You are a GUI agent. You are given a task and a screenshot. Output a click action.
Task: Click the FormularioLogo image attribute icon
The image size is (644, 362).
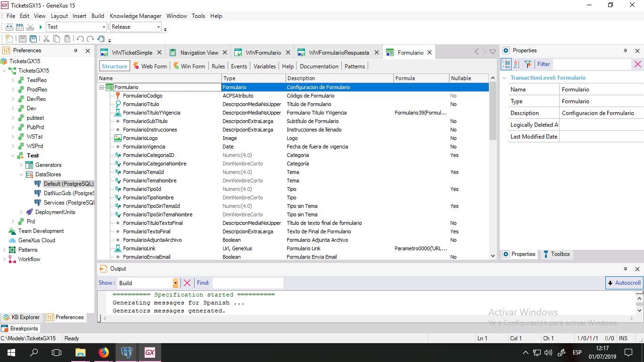click(x=118, y=138)
